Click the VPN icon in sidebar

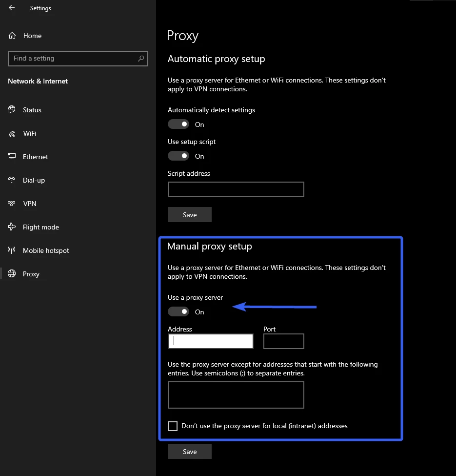click(x=12, y=204)
